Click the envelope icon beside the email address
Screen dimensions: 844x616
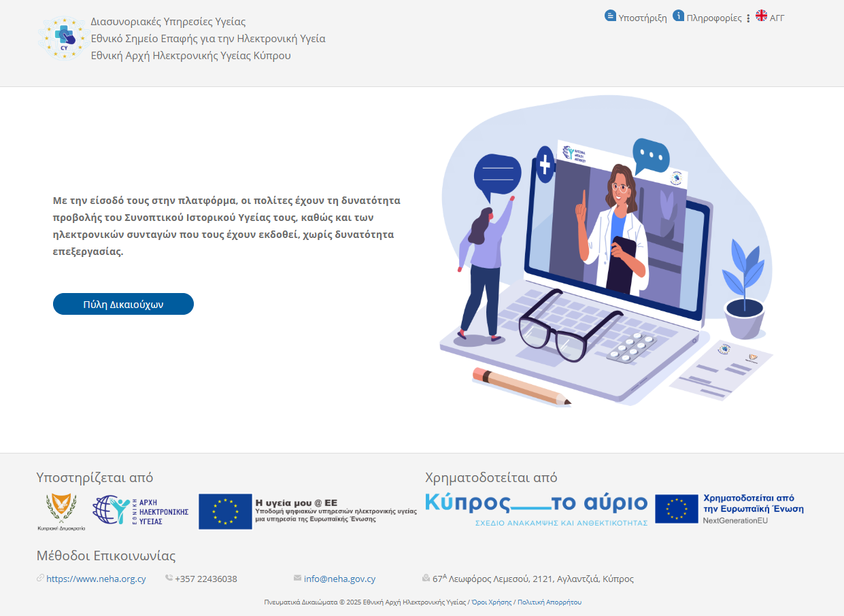(x=297, y=578)
